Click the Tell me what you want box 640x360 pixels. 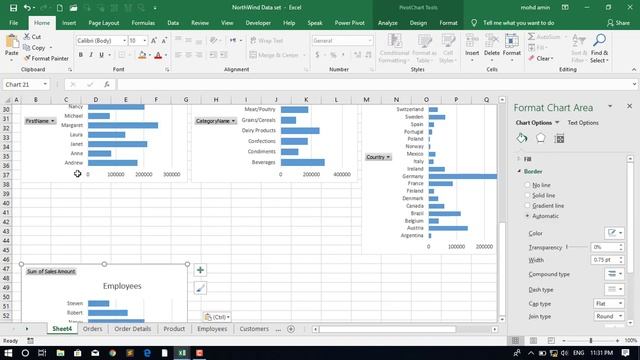(x=519, y=23)
